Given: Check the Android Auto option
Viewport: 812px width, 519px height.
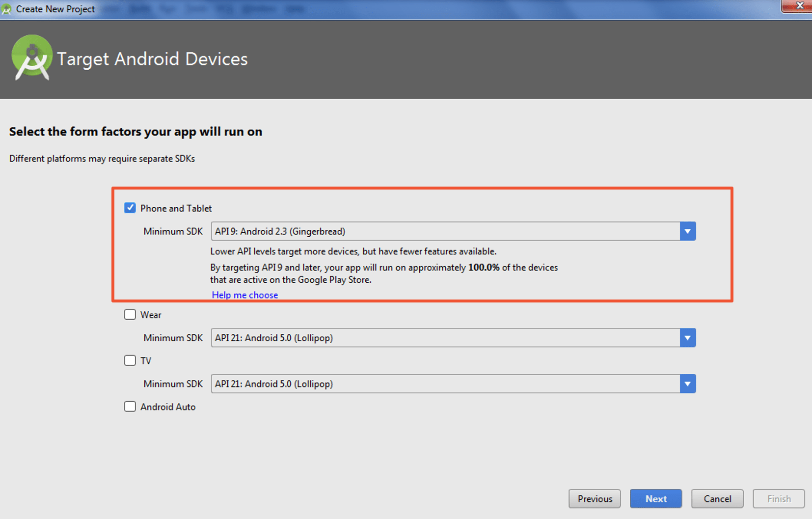Looking at the screenshot, I should tap(130, 406).
